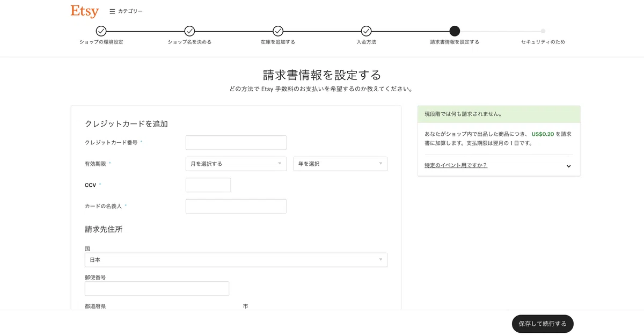Click the 入金方法 step checkmark
Image resolution: width=644 pixels, height=336 pixels.
366,31
